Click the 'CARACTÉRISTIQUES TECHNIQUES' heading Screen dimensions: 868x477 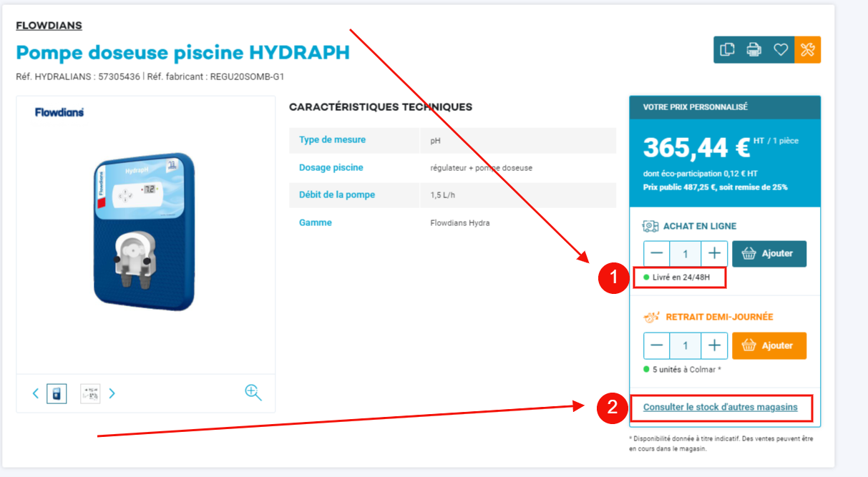[381, 107]
